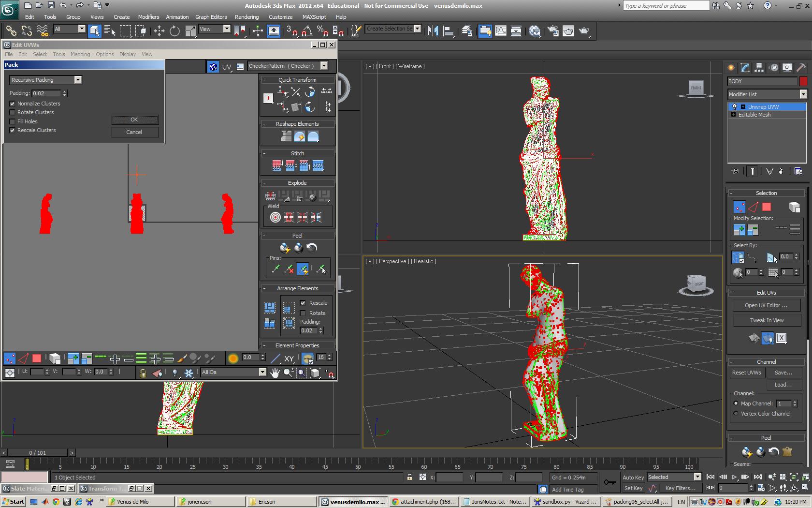The image size is (812, 508).
Task: Uncheck Normalize Clusters option
Action: tap(13, 104)
